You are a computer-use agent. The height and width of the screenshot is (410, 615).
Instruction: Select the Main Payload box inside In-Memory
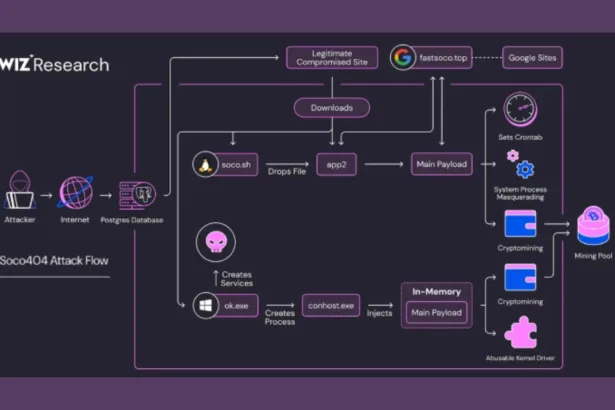point(437,313)
